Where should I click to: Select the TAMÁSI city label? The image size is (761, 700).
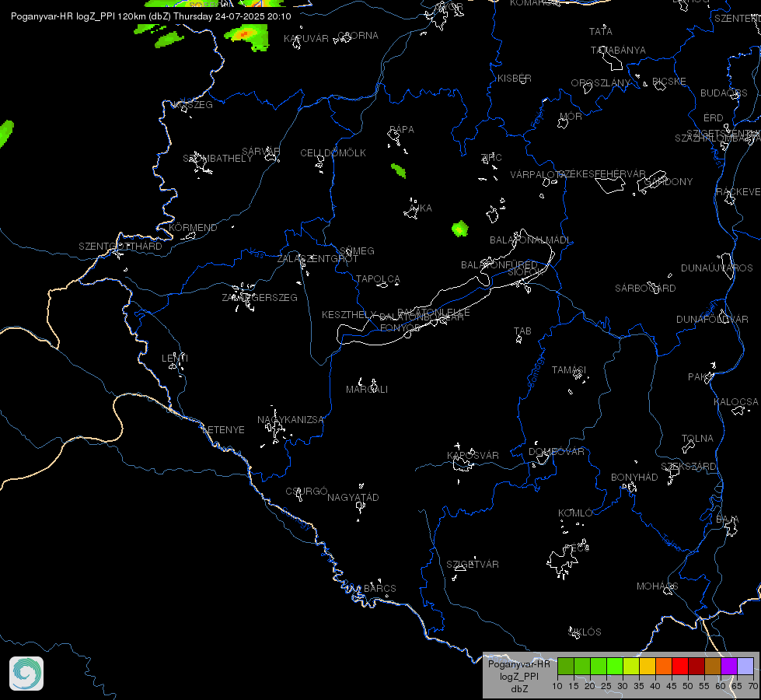click(569, 369)
